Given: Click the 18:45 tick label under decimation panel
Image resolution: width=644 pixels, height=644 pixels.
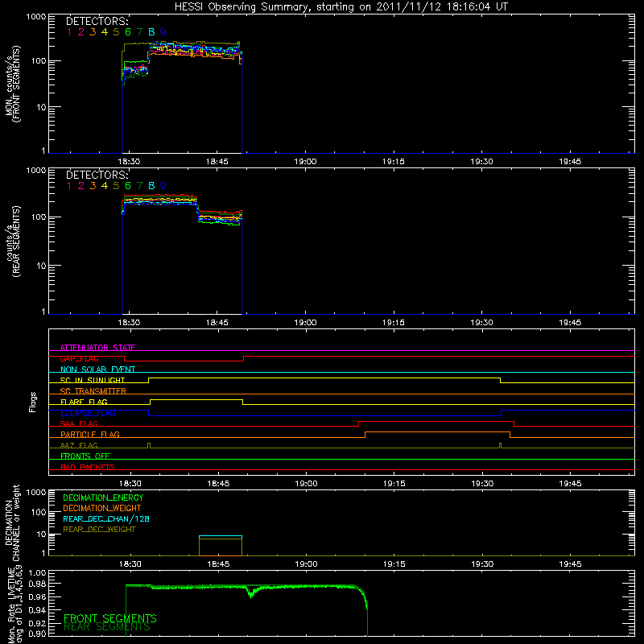Looking at the screenshot, I should click(x=218, y=564).
